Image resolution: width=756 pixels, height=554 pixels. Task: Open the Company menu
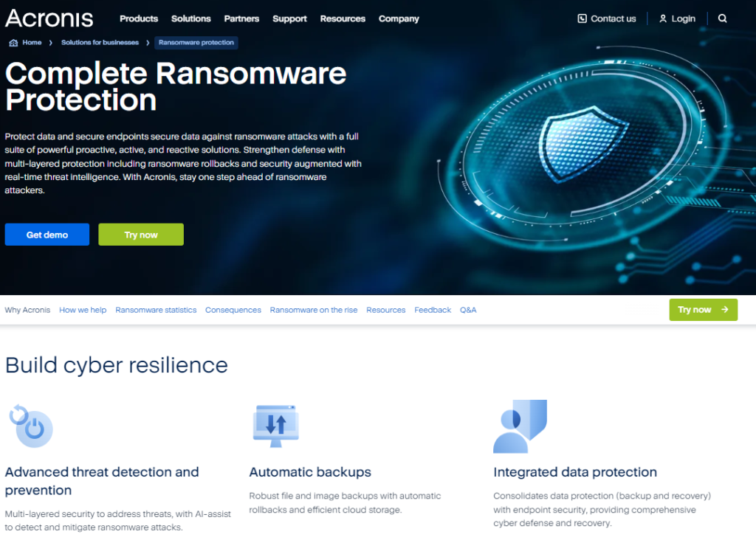tap(399, 18)
